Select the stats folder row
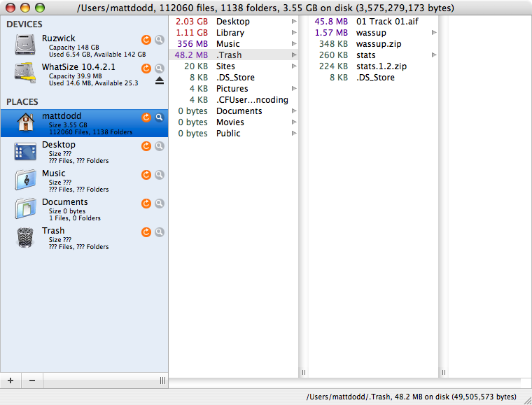 pos(373,55)
